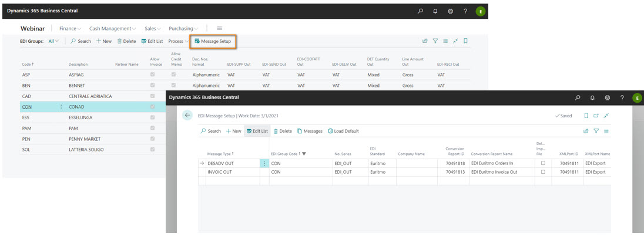Click the back arrow in EDI Message Setup
Image resolution: width=644 pixels, height=236 pixels.
[187, 115]
